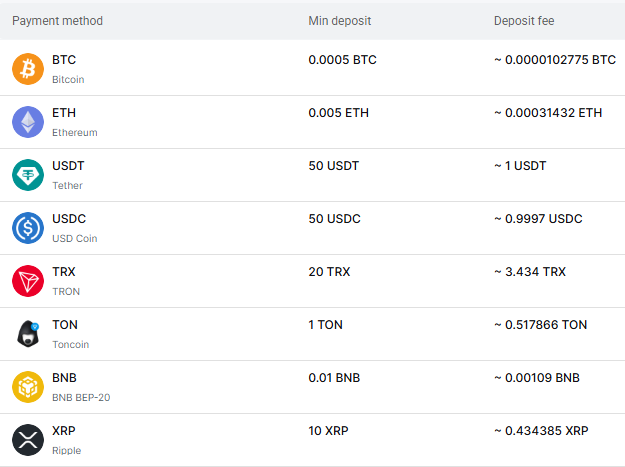Click the Ripple subtitle under XRP
625x467 pixels.
66,450
